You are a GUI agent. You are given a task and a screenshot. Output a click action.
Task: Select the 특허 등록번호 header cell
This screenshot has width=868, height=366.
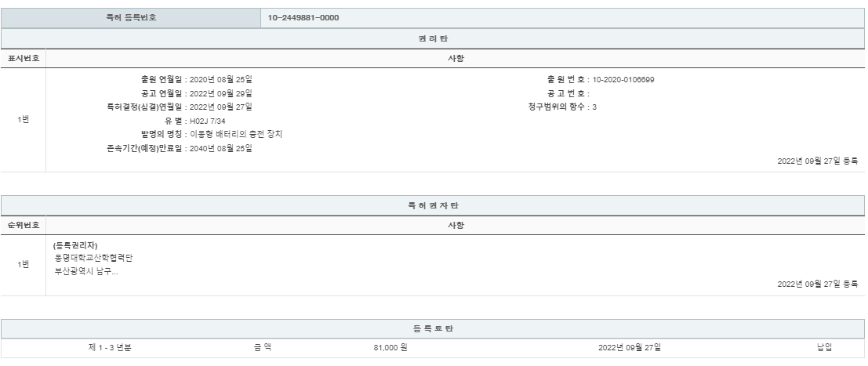[x=131, y=18]
